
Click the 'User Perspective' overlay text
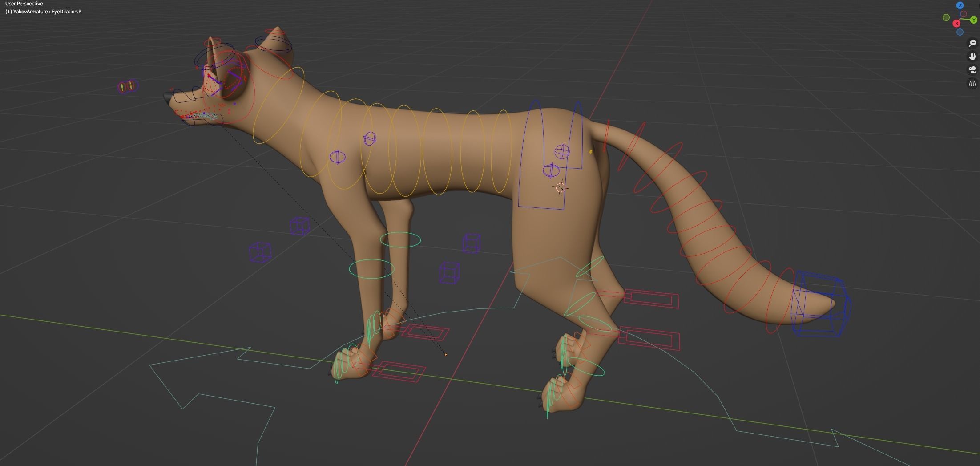pos(24,4)
